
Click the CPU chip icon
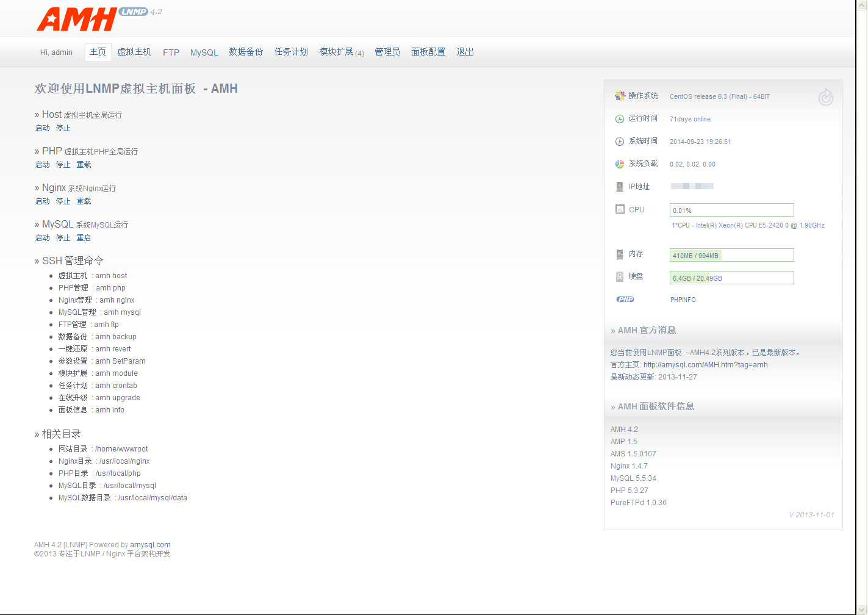click(x=620, y=209)
